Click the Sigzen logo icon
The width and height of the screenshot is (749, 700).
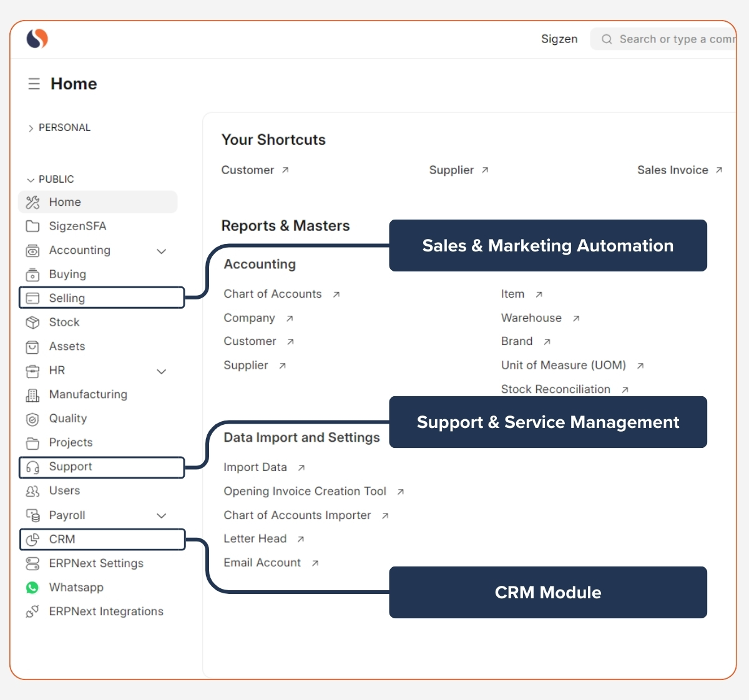(36, 39)
